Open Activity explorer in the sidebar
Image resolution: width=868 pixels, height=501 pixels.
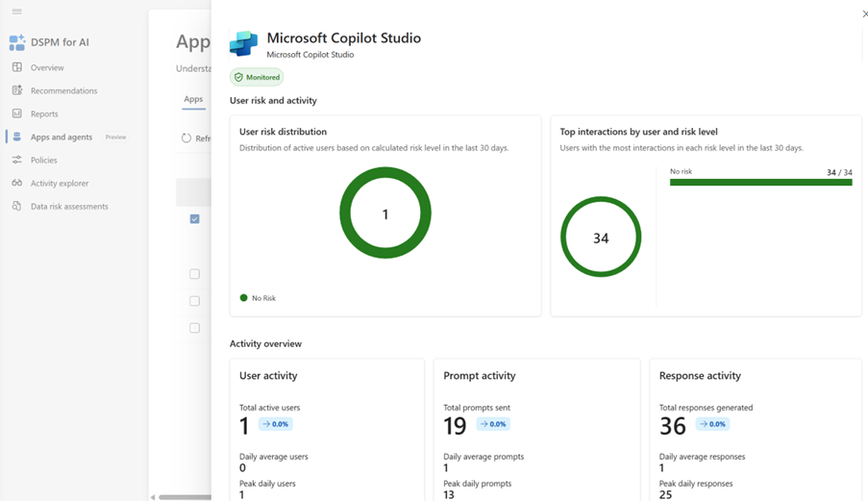pos(60,184)
